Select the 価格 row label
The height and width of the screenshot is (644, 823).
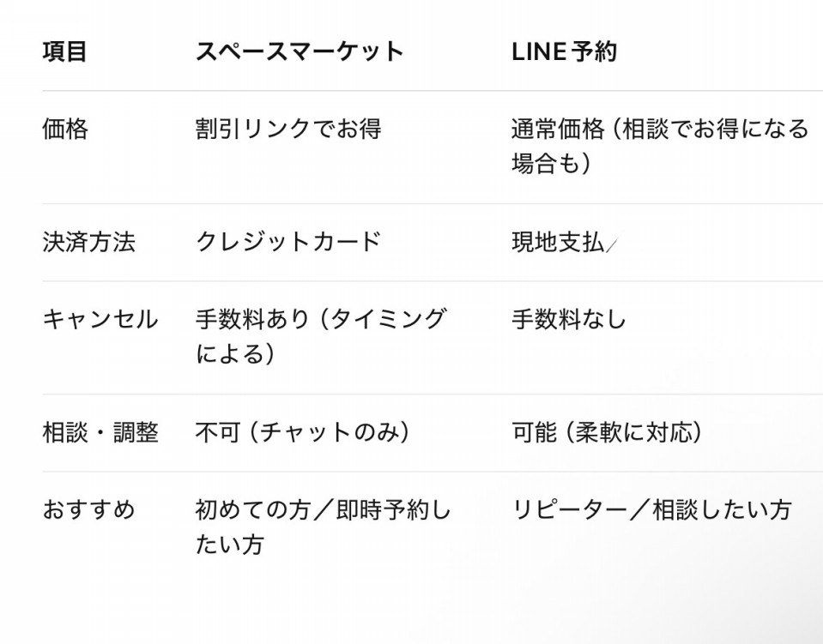(65, 129)
